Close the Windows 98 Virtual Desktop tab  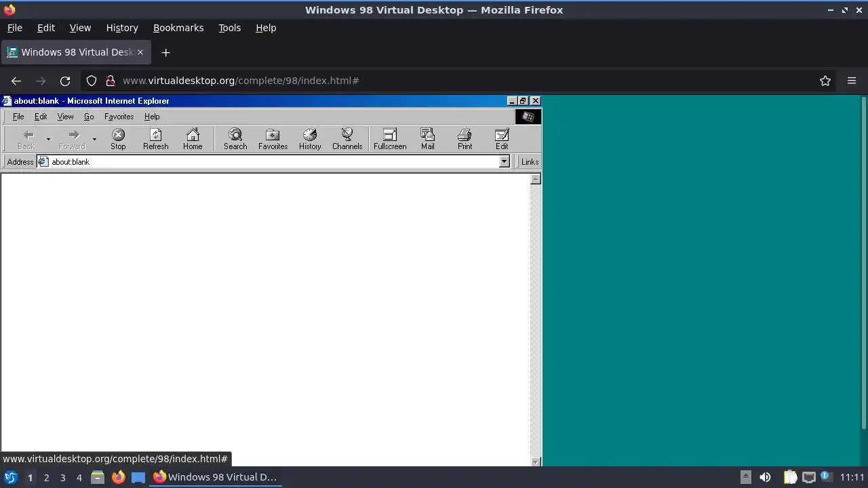[x=140, y=52]
